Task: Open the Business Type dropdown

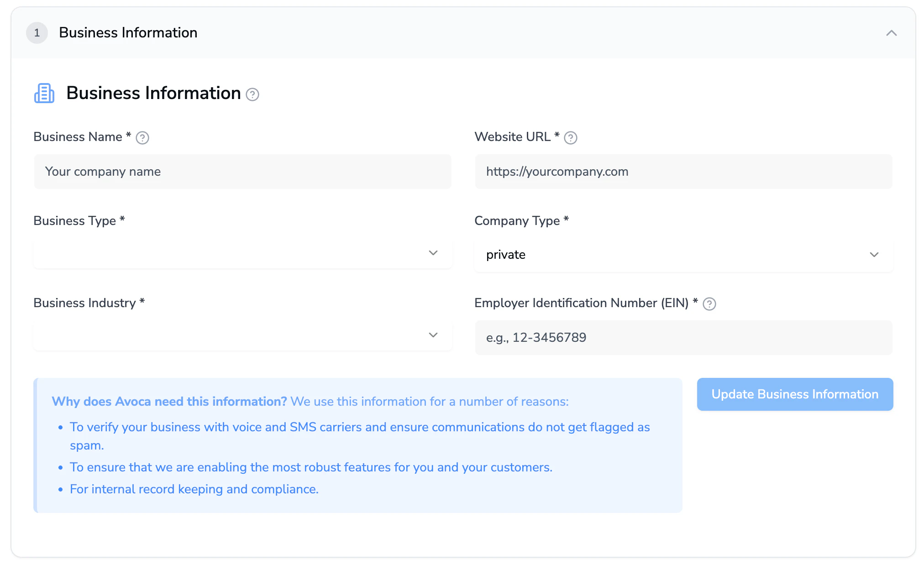Action: (x=228, y=253)
